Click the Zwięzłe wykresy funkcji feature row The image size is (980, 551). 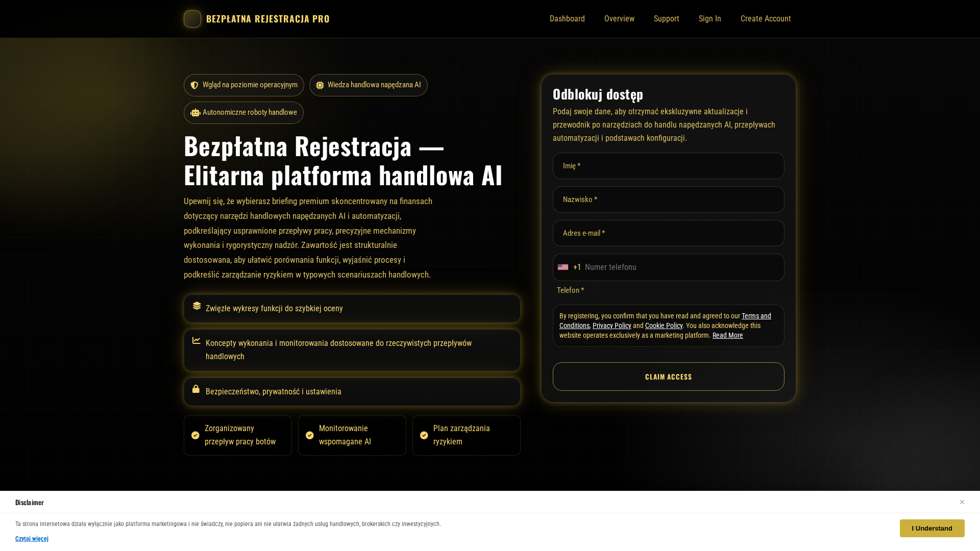coord(352,309)
